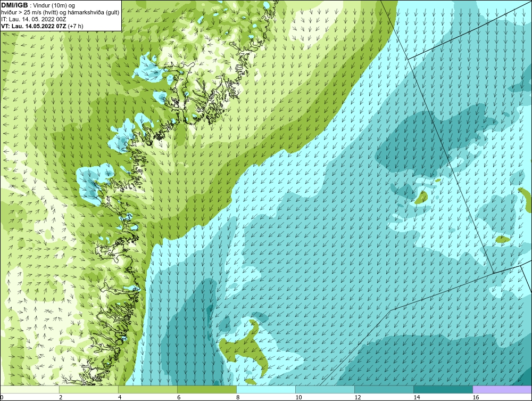Click the "hviður > 25 m/s (hvítt)" line
Screen dimensions: 532x401
pyautogui.click(x=29, y=12)
